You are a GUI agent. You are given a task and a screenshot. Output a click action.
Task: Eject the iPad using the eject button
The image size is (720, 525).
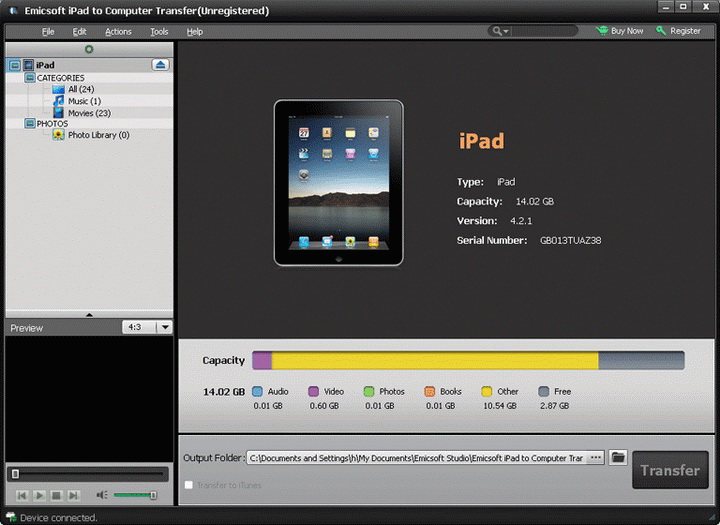click(160, 65)
